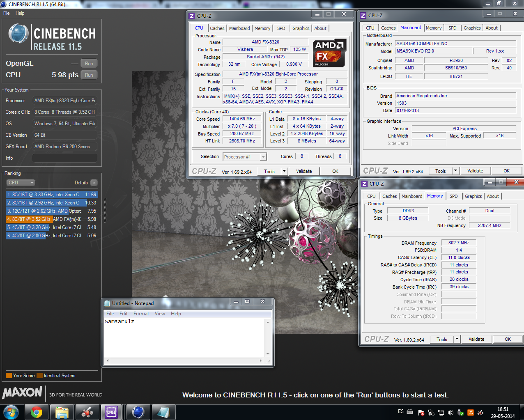Viewport: 524px width, 420px height.
Task: Open Google Chrome from the taskbar
Action: (37, 412)
